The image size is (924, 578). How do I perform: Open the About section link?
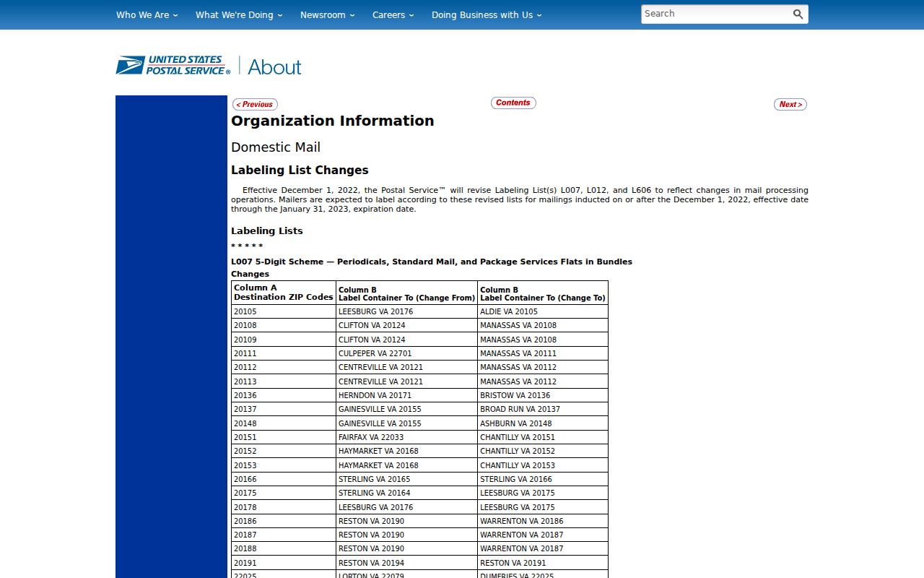click(x=274, y=67)
